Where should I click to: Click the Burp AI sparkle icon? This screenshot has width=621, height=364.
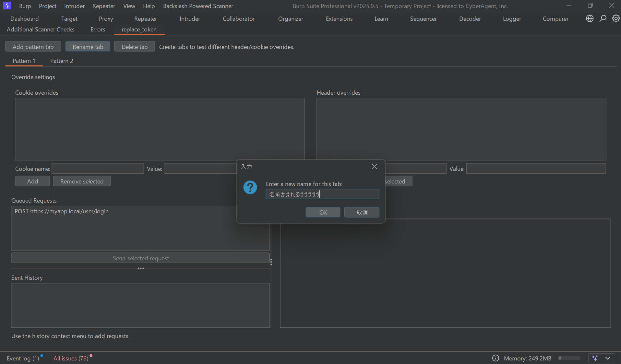pos(595,358)
